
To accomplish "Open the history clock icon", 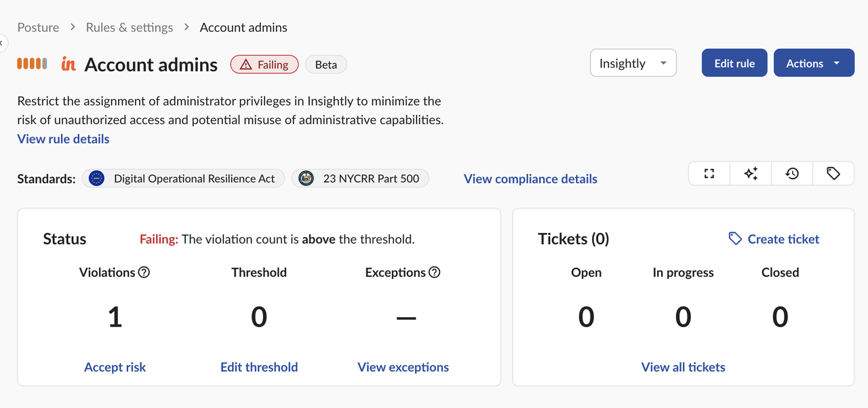I will (792, 174).
